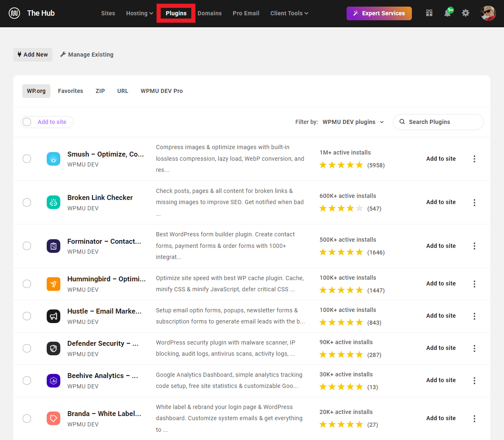Open the three-dot menu for Defender Security
This screenshot has height=440, width=504.
point(474,348)
